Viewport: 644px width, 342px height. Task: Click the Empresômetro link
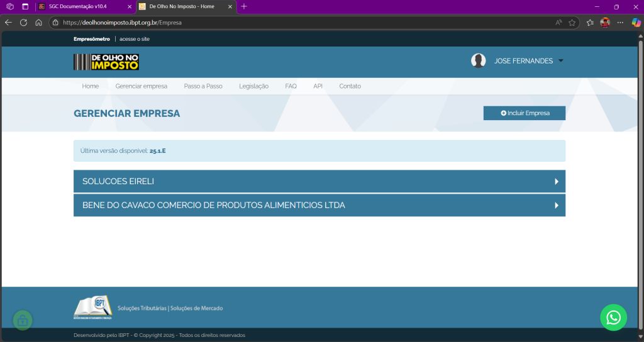(x=92, y=39)
